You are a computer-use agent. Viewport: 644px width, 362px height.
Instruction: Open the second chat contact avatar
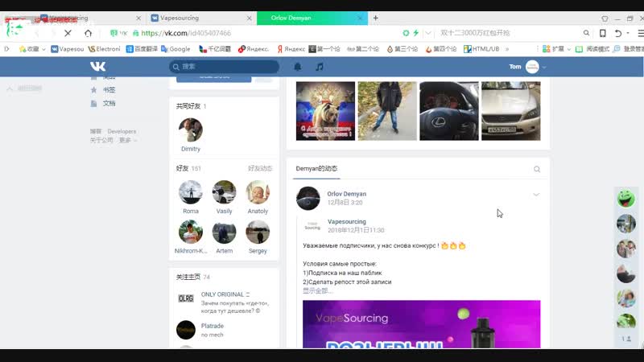(x=626, y=224)
